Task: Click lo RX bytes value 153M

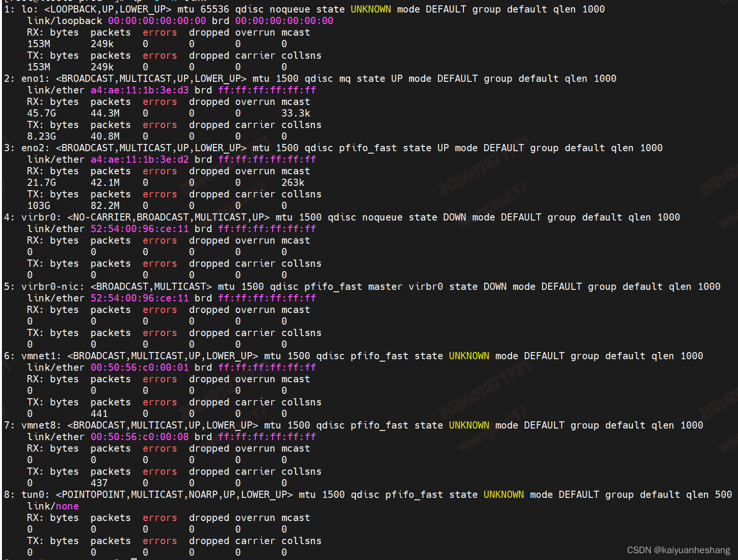Action: click(39, 44)
